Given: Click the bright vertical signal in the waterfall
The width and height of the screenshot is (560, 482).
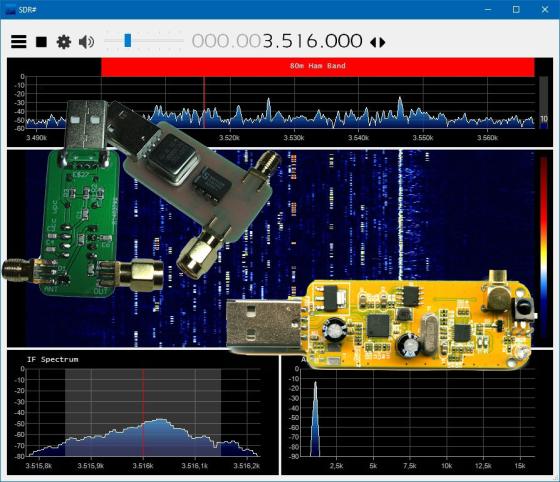Looking at the screenshot, I should click(400, 214).
